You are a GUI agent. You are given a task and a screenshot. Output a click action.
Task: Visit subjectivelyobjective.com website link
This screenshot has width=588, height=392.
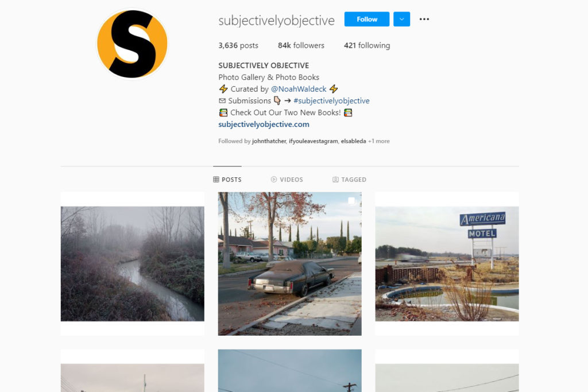pos(264,124)
